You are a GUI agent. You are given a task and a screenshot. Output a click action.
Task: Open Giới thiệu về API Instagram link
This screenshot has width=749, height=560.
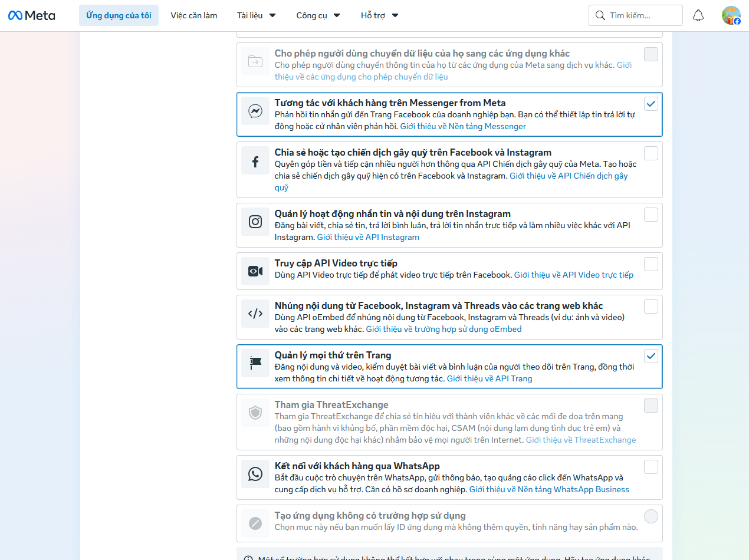tap(368, 237)
